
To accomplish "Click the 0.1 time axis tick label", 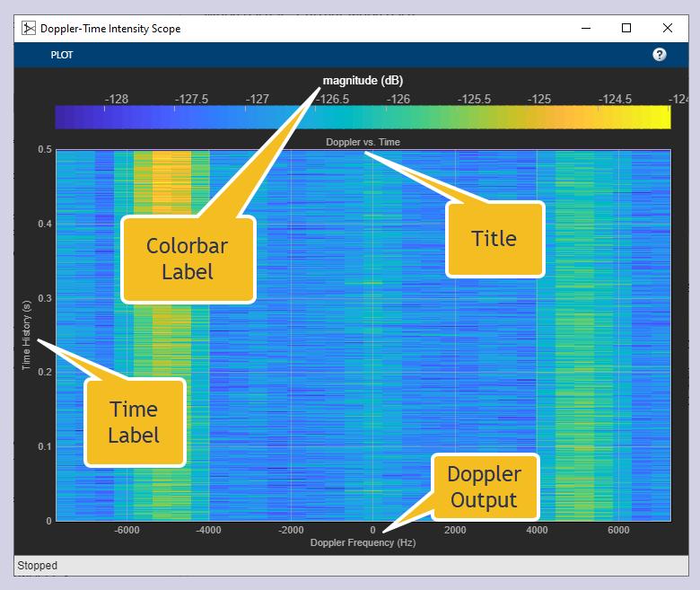I will tap(45, 446).
